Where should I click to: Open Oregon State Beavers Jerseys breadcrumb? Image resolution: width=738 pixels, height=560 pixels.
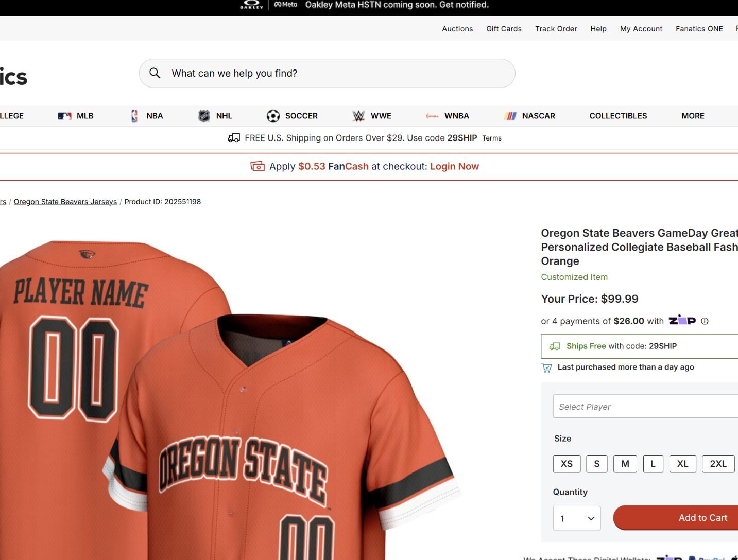65,202
